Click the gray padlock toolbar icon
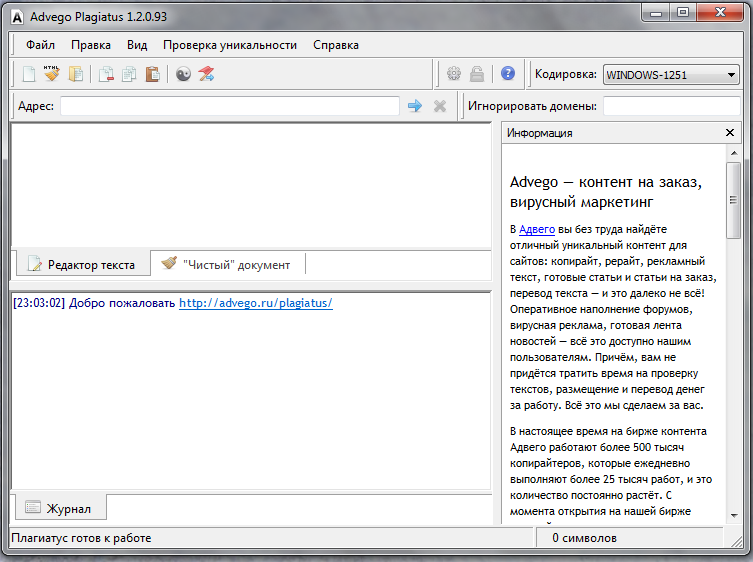The image size is (753, 562). [x=476, y=73]
